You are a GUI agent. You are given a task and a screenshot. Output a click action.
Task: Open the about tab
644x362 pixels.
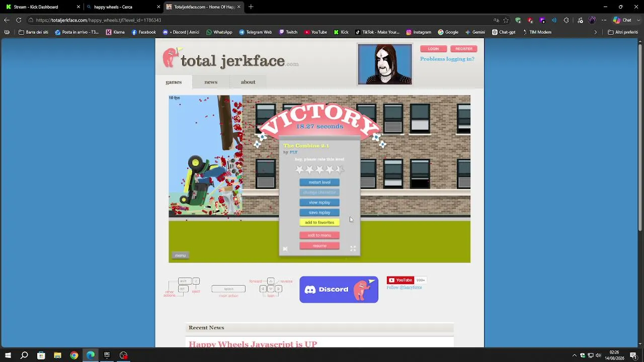[x=248, y=82]
